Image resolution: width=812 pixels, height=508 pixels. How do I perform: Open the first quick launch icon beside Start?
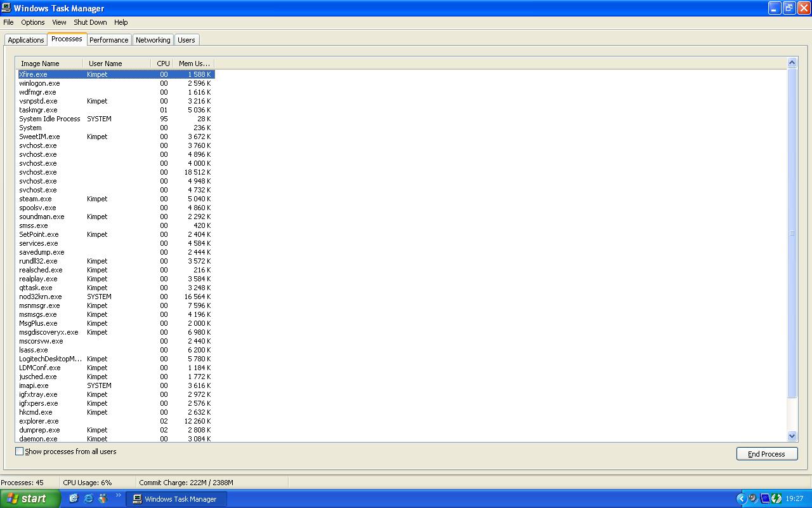click(x=74, y=498)
